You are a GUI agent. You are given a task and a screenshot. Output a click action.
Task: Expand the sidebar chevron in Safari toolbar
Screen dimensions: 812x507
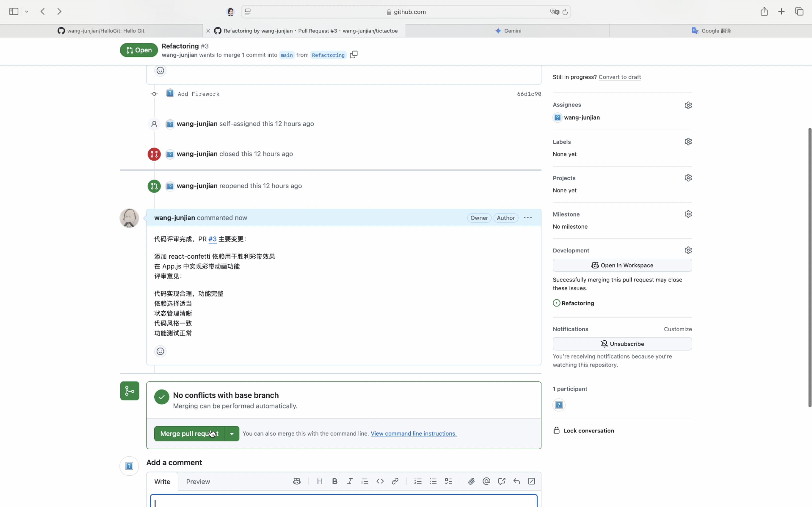click(x=27, y=12)
